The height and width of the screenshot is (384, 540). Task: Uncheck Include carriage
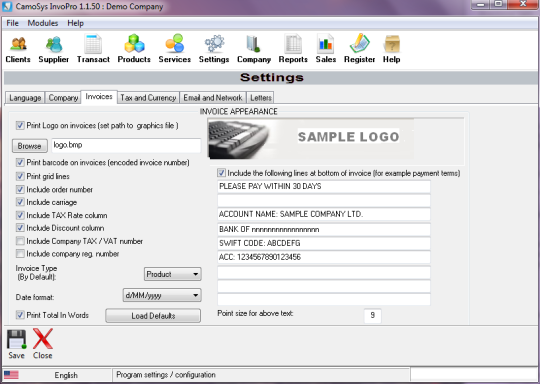pyautogui.click(x=20, y=202)
